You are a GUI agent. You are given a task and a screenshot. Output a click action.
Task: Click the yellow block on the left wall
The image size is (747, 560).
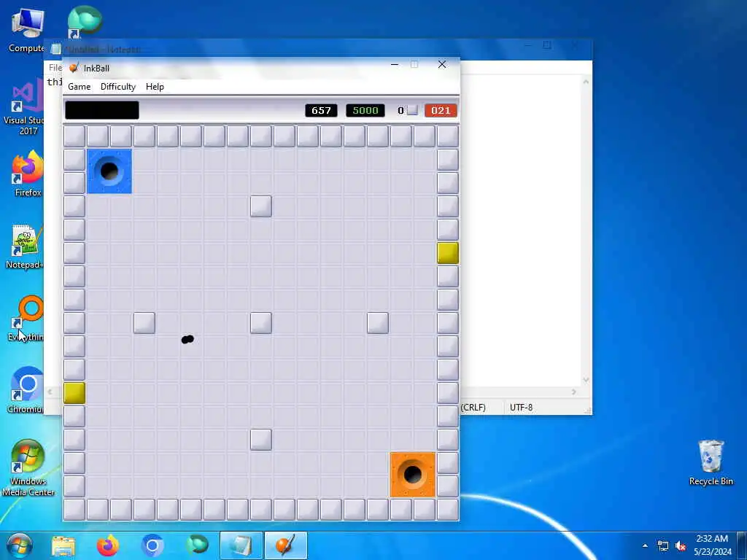[74, 393]
